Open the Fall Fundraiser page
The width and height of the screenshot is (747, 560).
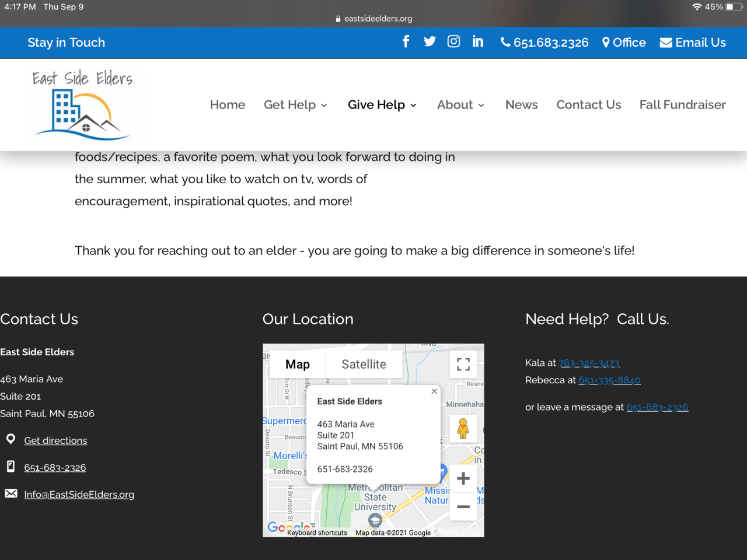tap(683, 105)
